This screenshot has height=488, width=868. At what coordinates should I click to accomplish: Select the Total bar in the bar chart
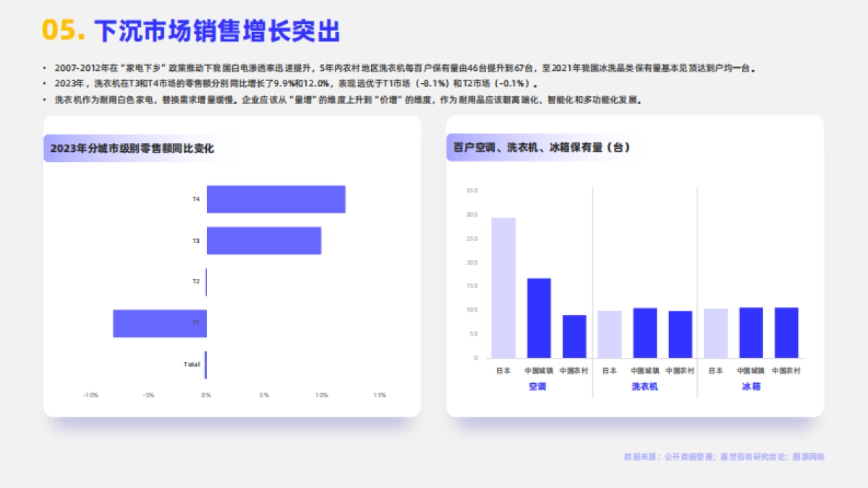pyautogui.click(x=206, y=364)
